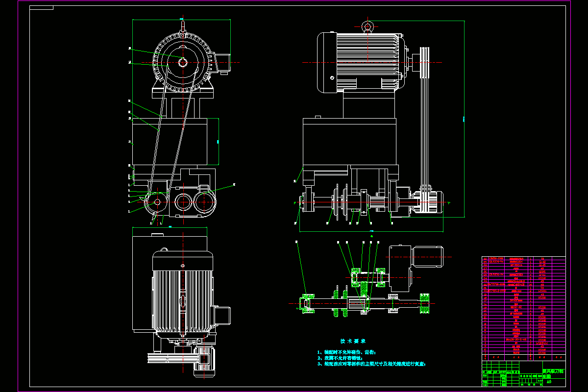
Task: Select the gear reducer box in the section view
Action: click(x=402, y=268)
